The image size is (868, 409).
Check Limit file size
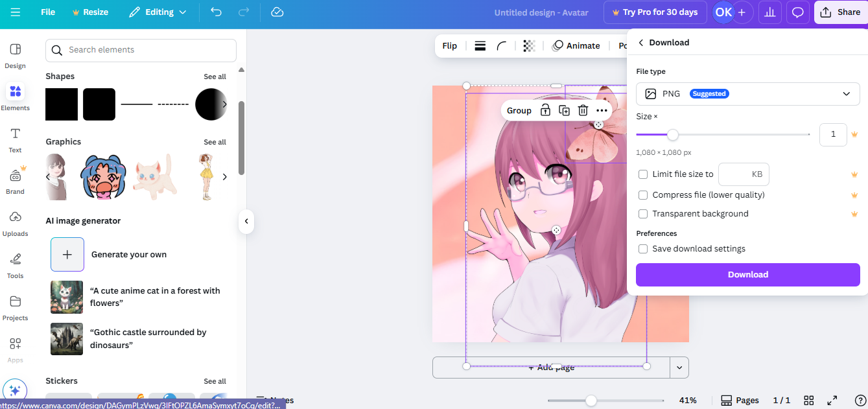(642, 174)
